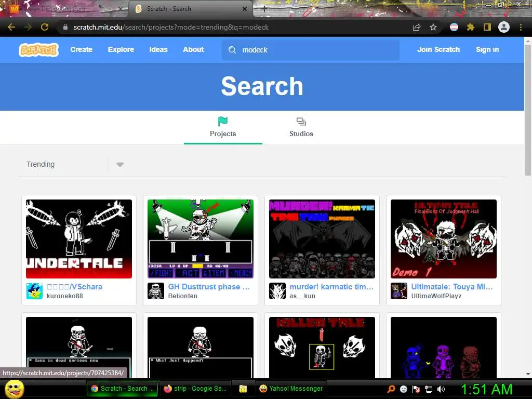This screenshot has width=532, height=399.
Task: Toggle the browser side panel icon
Action: tap(487, 27)
